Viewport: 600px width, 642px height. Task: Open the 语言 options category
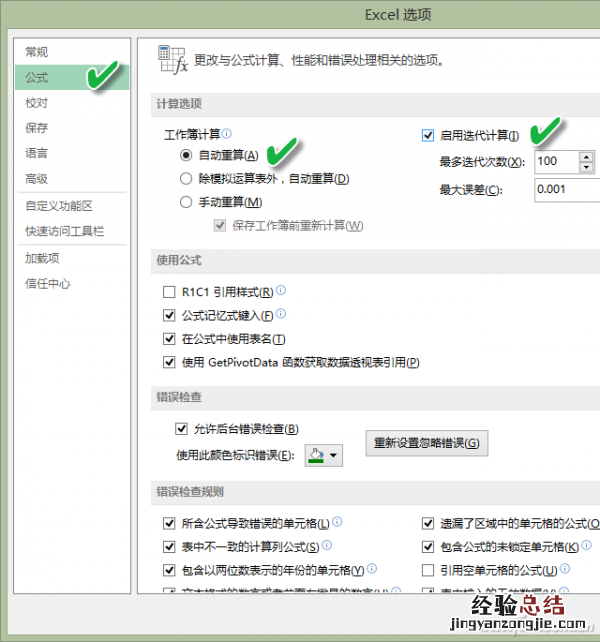pos(72,154)
